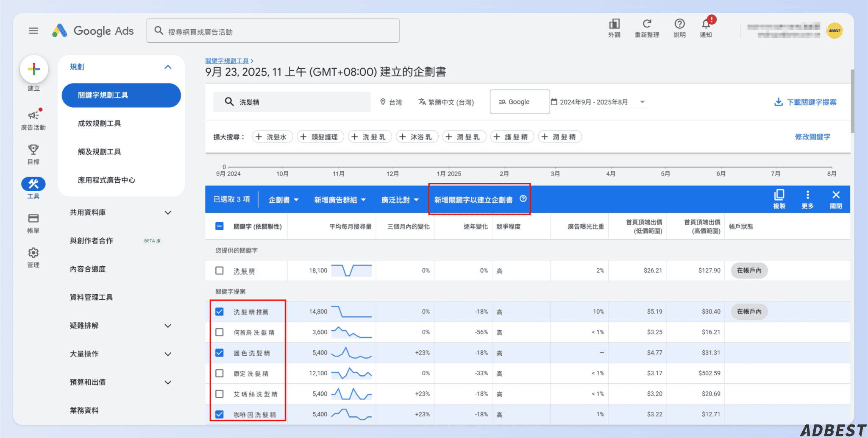Click the Create plus button
868x438 pixels.
click(x=34, y=69)
